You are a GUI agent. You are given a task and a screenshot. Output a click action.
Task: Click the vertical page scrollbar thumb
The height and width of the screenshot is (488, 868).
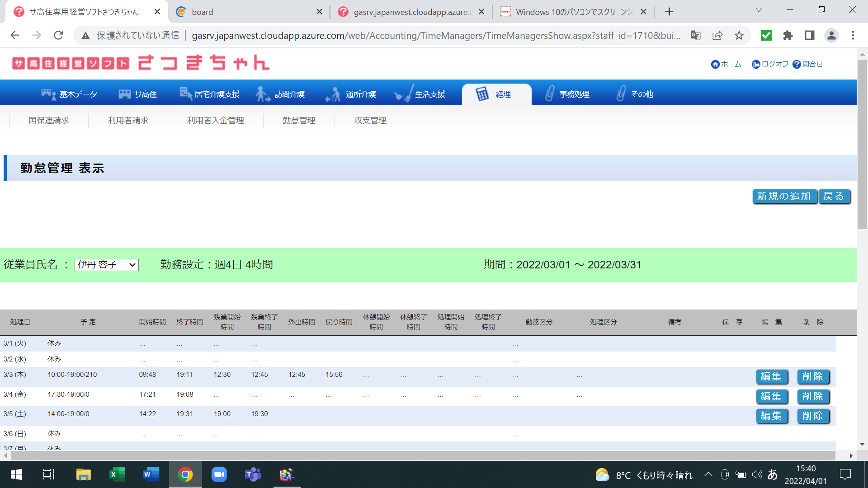coord(862,145)
